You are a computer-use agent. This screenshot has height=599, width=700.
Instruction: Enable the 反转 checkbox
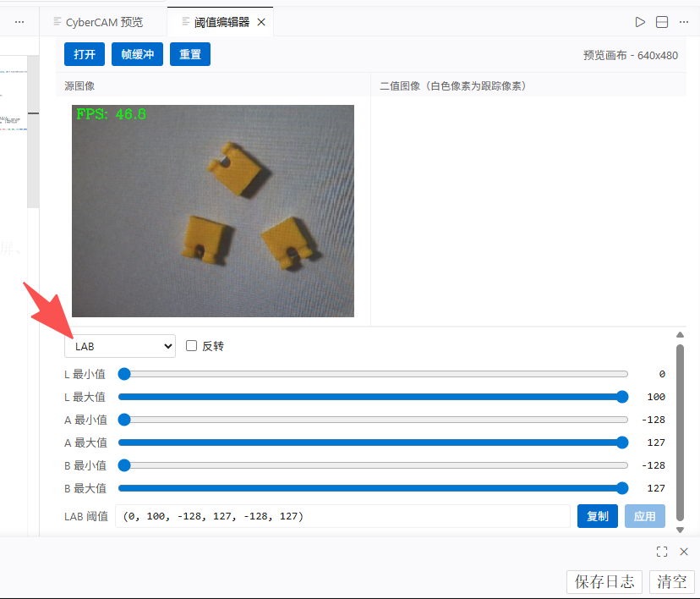[x=192, y=346]
